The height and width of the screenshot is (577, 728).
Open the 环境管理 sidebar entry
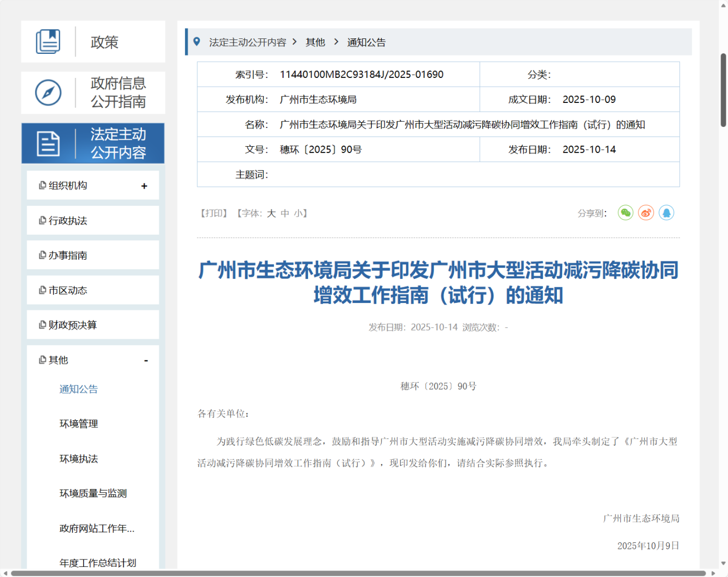78,423
